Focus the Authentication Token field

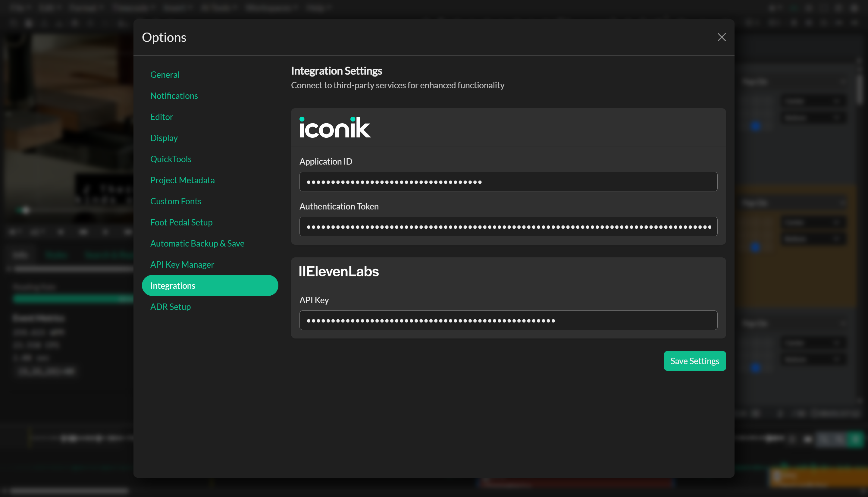pyautogui.click(x=508, y=226)
